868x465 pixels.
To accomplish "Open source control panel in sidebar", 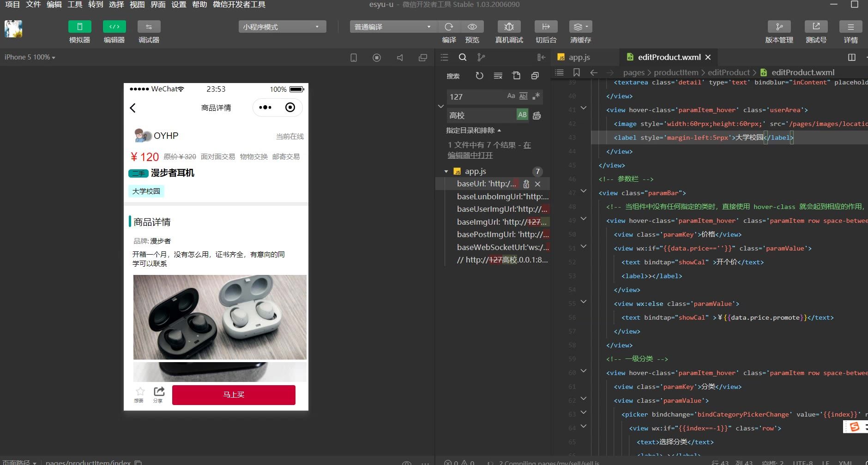I will (481, 57).
